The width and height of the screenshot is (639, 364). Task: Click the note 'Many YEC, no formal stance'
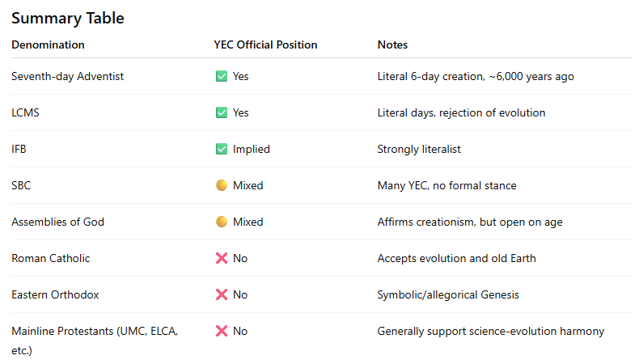(x=446, y=185)
